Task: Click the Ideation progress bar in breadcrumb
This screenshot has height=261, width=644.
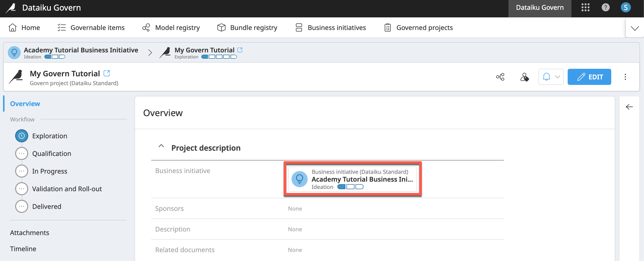Action: (x=55, y=57)
